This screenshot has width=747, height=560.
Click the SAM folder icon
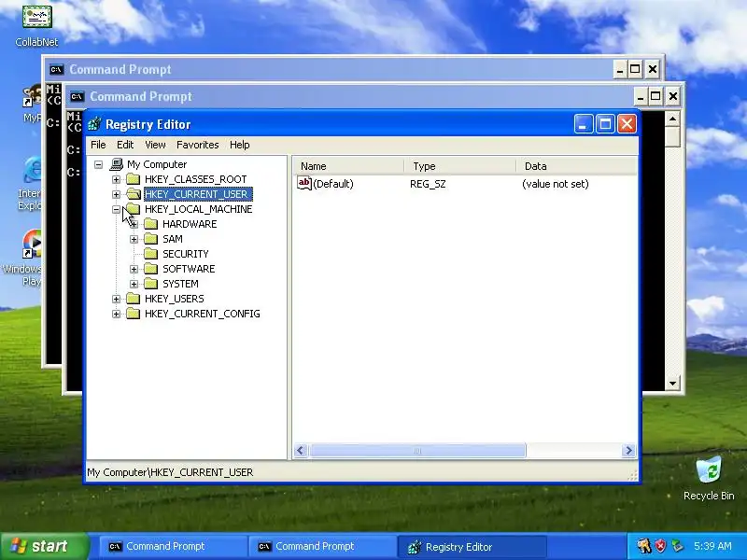[151, 239]
